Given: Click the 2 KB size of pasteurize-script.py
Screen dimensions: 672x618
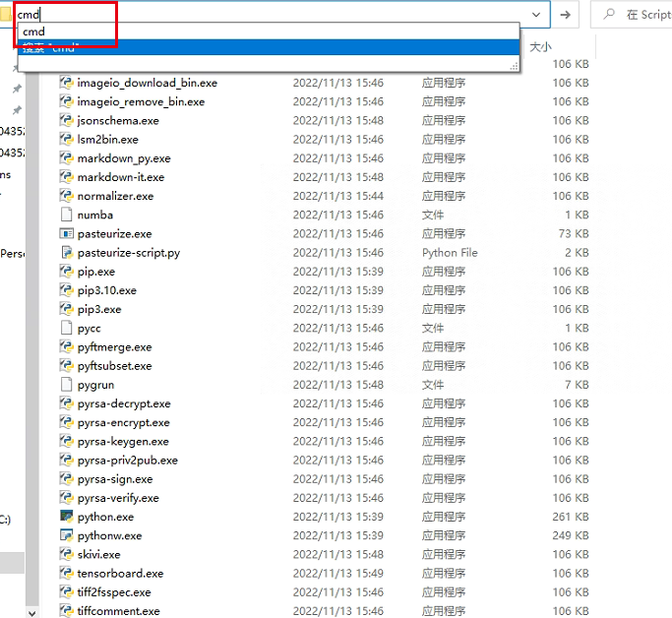Looking at the screenshot, I should (x=577, y=253).
